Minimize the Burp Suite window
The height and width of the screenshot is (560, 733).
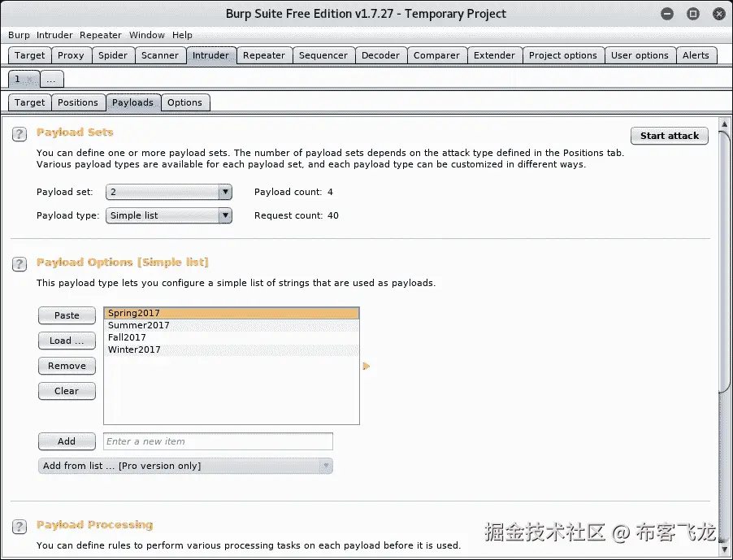[x=667, y=14]
